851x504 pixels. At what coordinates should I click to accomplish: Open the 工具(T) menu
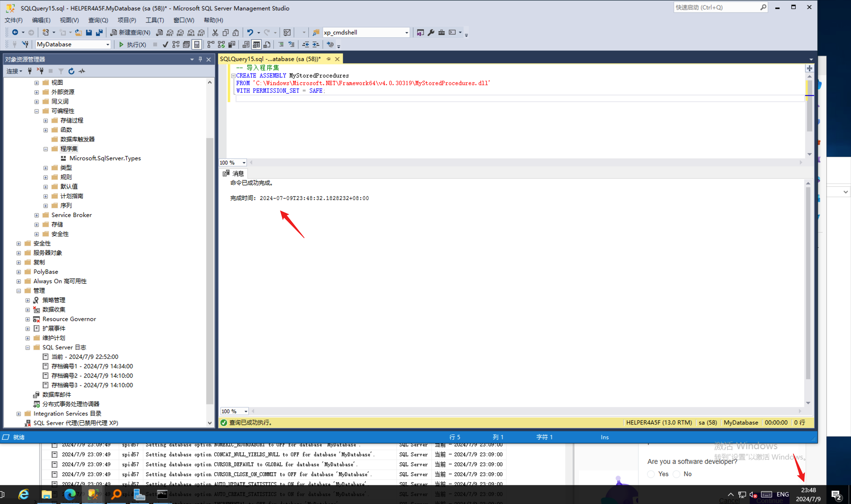pyautogui.click(x=155, y=20)
